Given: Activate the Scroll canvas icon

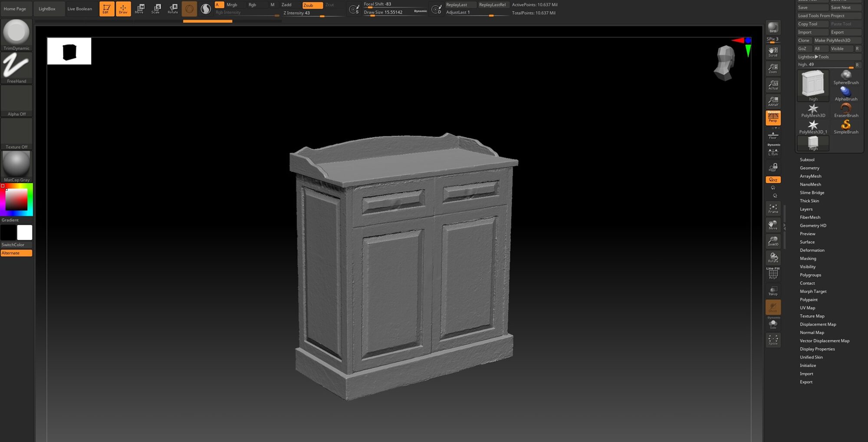Looking at the screenshot, I should (773, 51).
